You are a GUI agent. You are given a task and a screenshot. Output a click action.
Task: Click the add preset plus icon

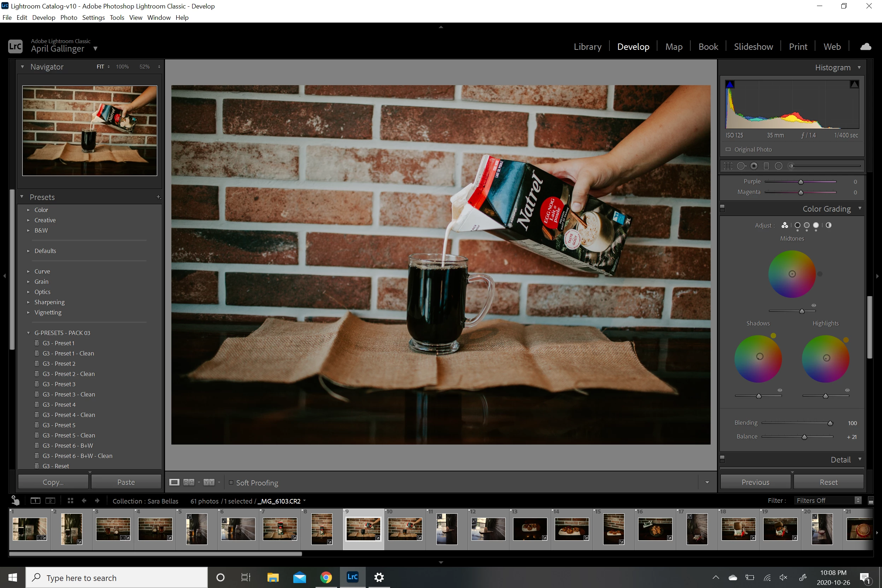point(158,197)
